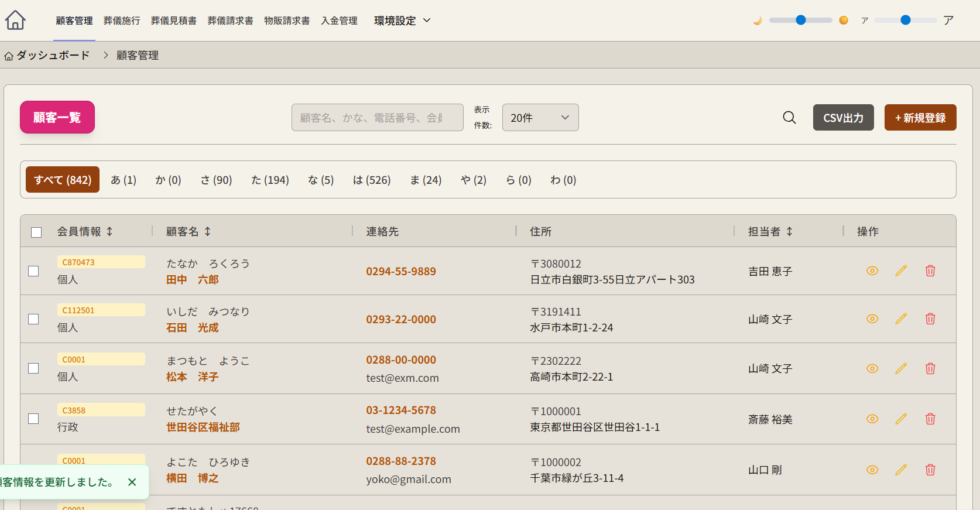
Task: Delete customer 横田 博之 with trash icon
Action: point(930,470)
